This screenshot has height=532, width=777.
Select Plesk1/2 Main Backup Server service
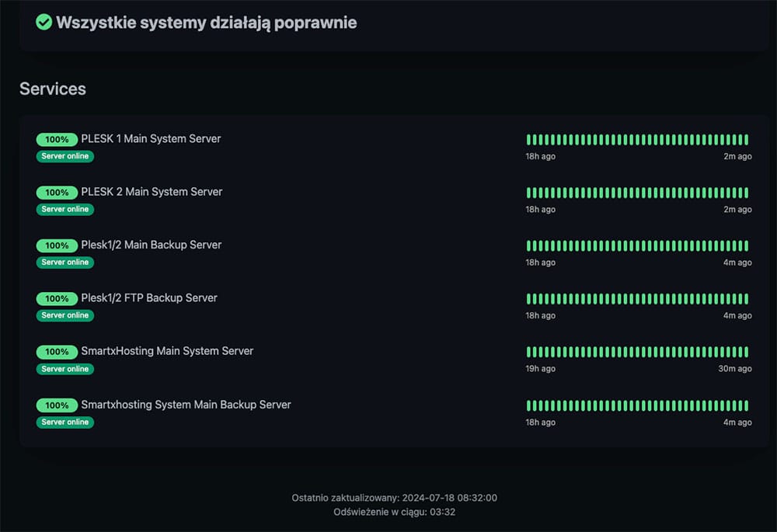coord(152,245)
